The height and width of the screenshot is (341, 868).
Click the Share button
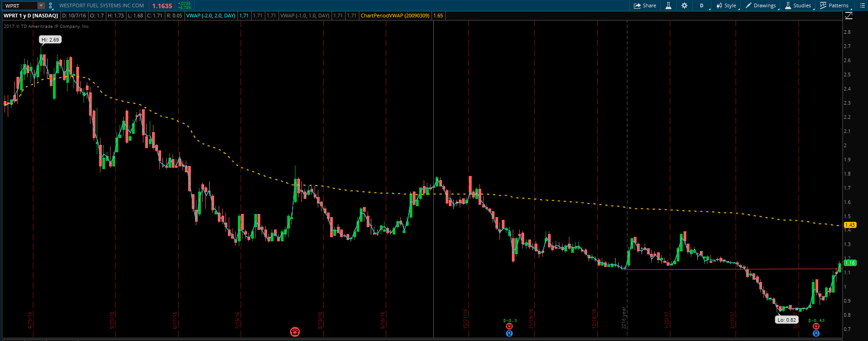(x=645, y=5)
